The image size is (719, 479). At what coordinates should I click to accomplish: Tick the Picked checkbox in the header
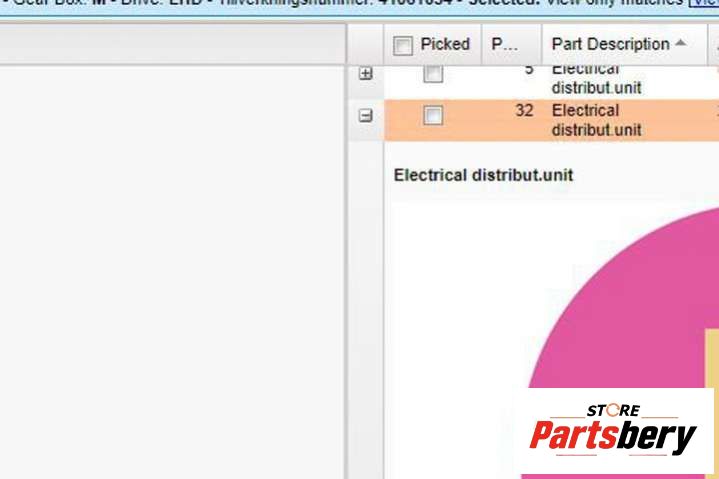tap(403, 45)
